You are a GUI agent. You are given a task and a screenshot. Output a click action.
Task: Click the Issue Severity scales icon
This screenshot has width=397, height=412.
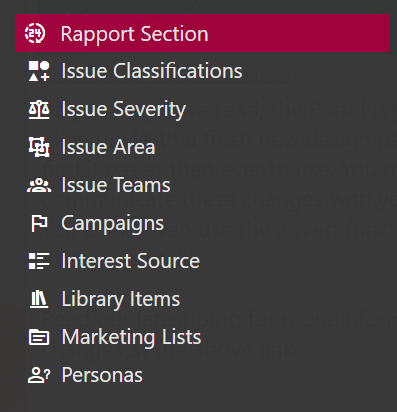(x=39, y=109)
